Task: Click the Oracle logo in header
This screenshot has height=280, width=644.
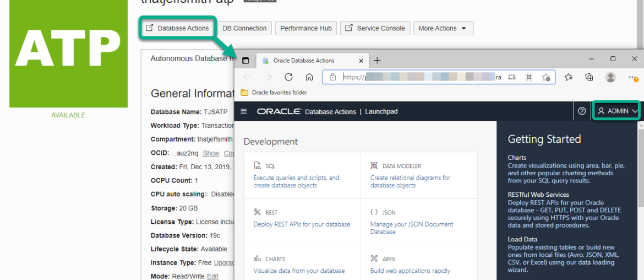Action: point(279,111)
